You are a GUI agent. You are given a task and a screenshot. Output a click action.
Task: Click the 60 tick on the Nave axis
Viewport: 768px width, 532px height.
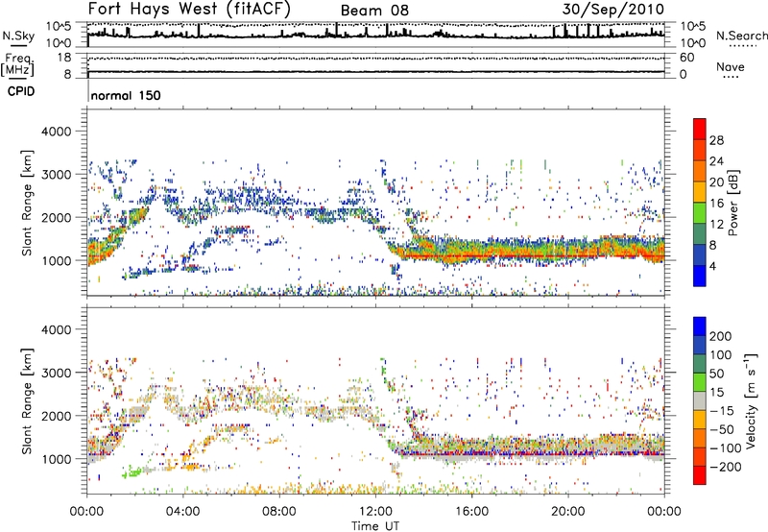point(687,58)
